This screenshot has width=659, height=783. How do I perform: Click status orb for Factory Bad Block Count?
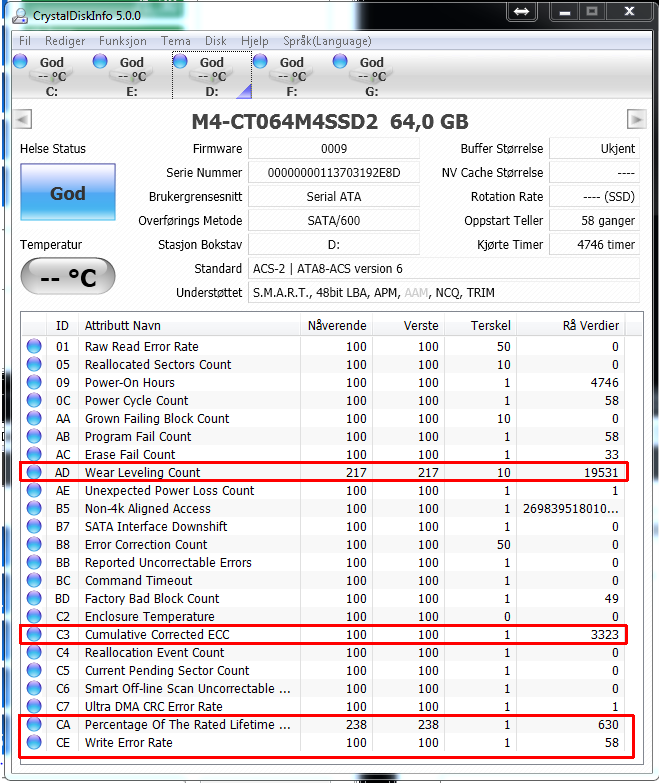[x=34, y=598]
